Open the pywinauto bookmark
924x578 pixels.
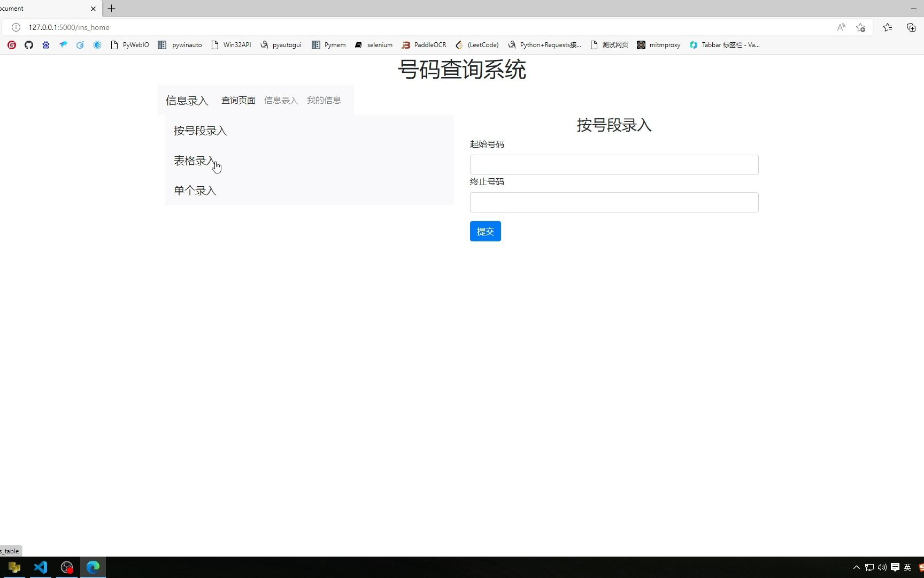point(180,45)
